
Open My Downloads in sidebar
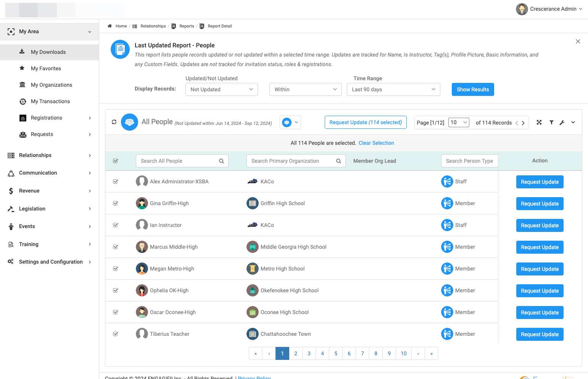point(49,52)
